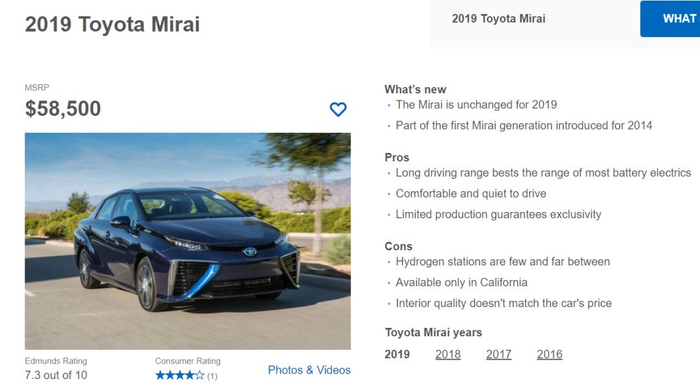
Task: Select the current 2019 model year
Action: pyautogui.click(x=397, y=354)
